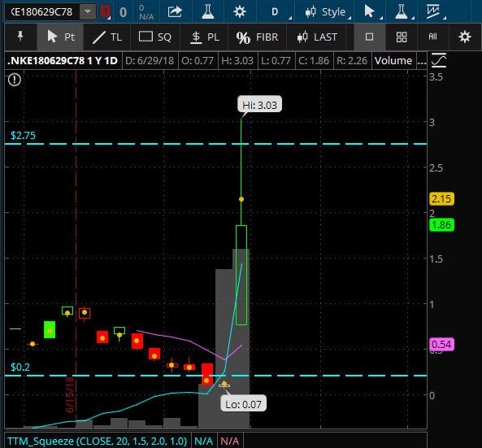Click the share chart arrow icon
This screenshot has width=482, height=448.
(175, 11)
